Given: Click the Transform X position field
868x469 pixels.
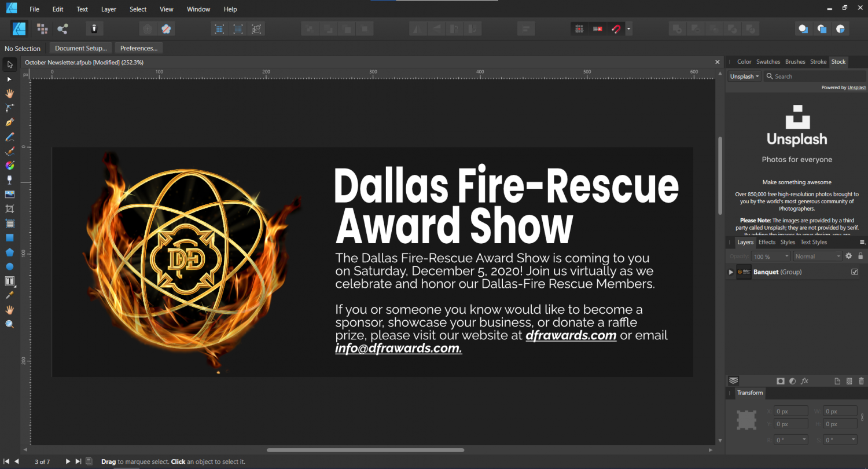Looking at the screenshot, I should click(791, 411).
